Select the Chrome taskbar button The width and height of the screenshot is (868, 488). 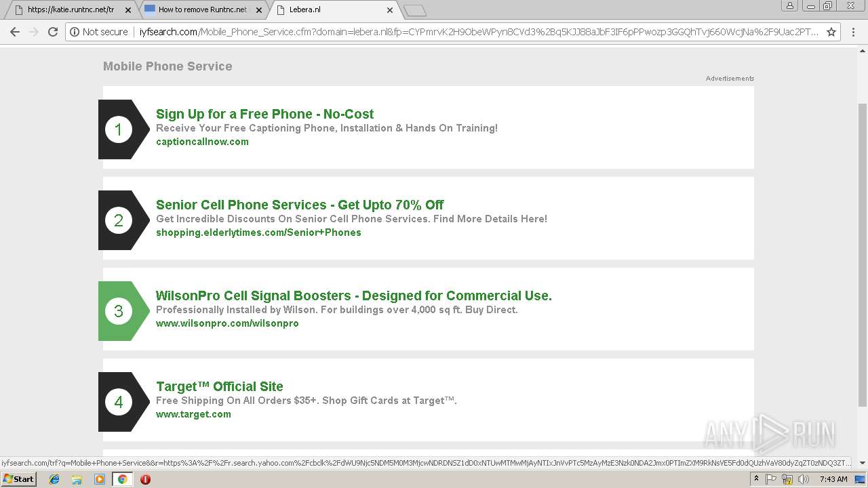coord(122,479)
